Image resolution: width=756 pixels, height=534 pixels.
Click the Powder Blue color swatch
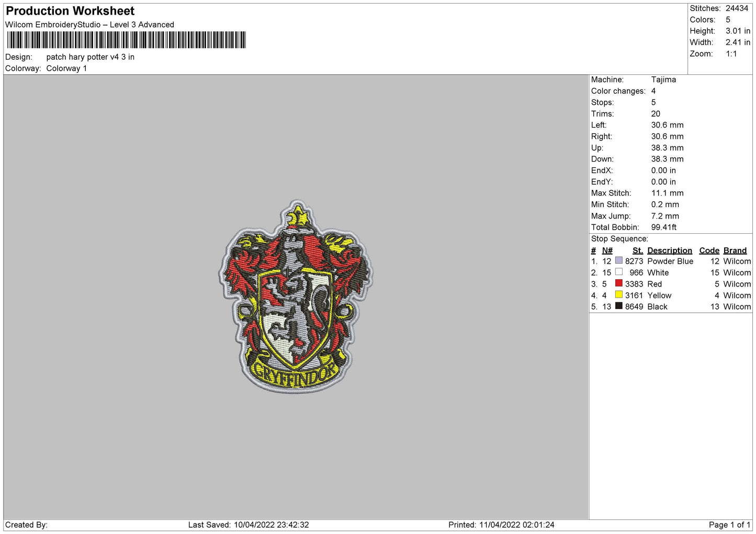619,260
